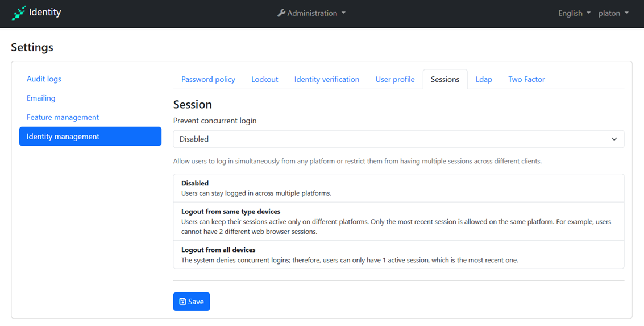Click the Identity logo icon
The width and height of the screenshot is (644, 326).
click(19, 13)
